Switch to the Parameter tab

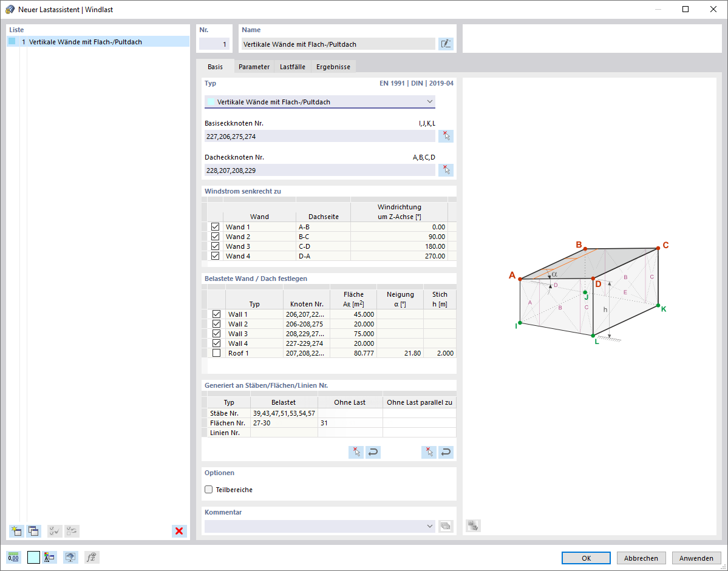pos(254,67)
